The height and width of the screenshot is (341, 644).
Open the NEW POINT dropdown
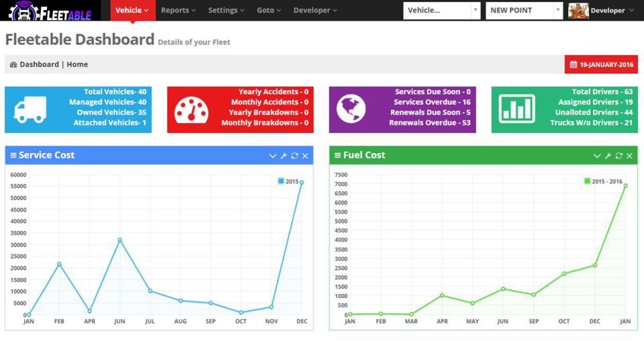524,11
